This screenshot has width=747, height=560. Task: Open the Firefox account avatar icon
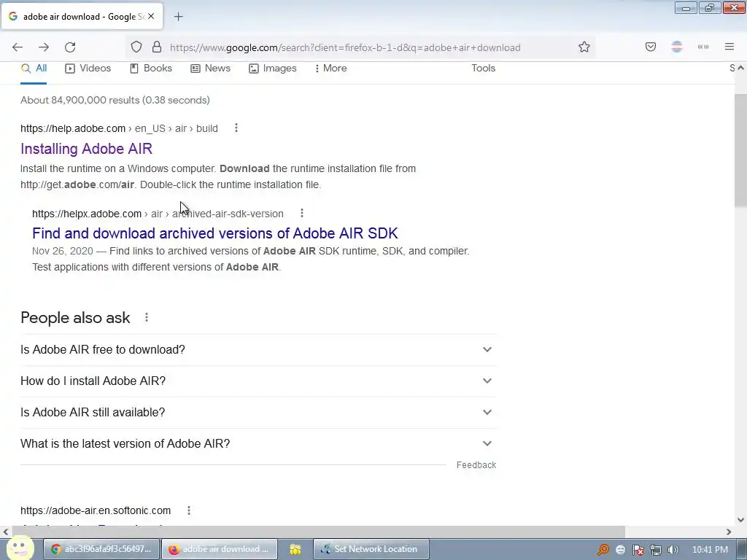(x=677, y=47)
